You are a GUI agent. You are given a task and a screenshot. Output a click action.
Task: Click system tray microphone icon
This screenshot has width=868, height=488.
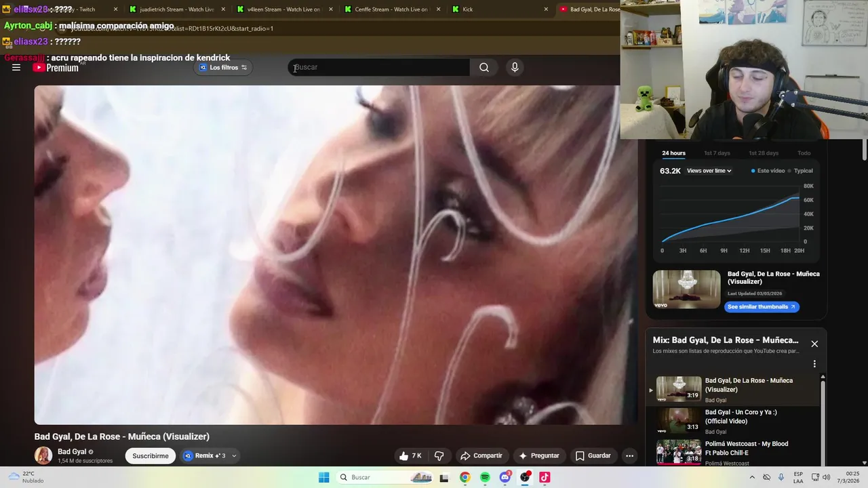781,477
